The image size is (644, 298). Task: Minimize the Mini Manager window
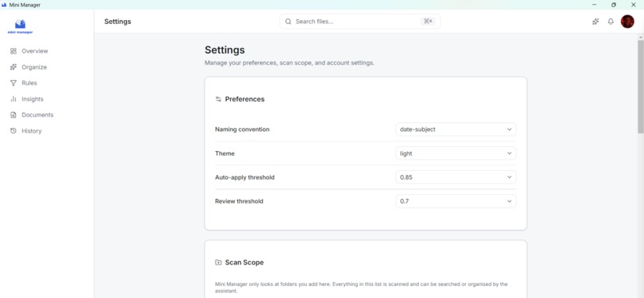coord(594,5)
